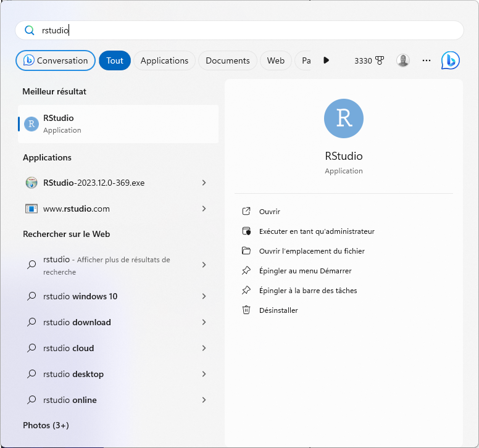The image size is (479, 448).
Task: Expand the rstudio download chevron
Action: tap(204, 322)
